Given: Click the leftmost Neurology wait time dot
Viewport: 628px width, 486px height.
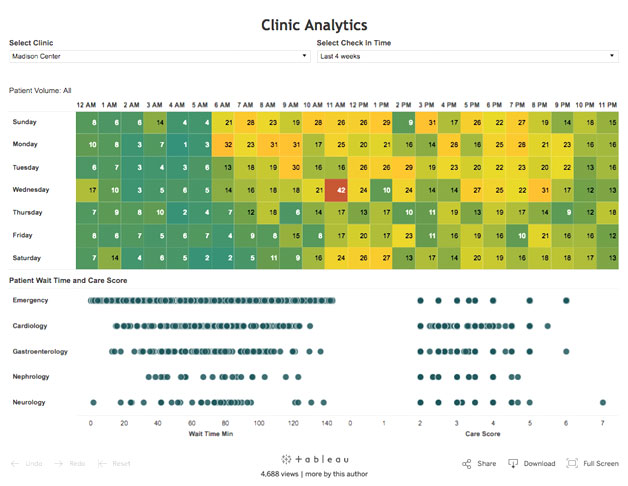Looking at the screenshot, I should pyautogui.click(x=93, y=402).
